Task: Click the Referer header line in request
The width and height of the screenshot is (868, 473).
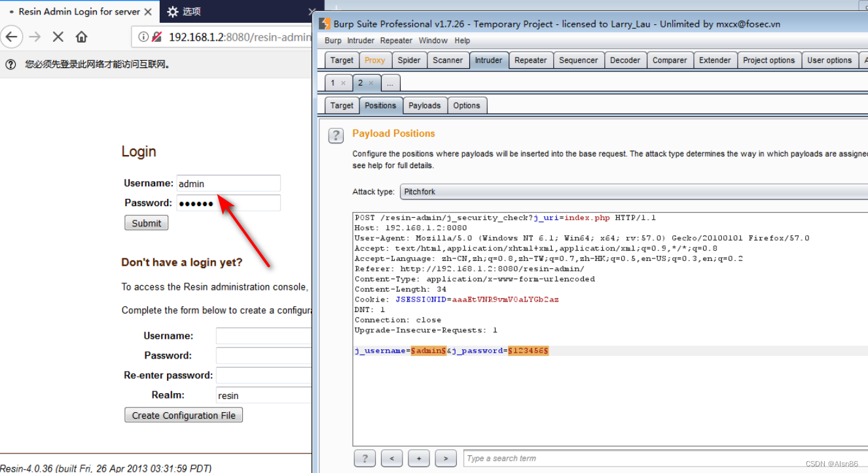Action: 469,269
